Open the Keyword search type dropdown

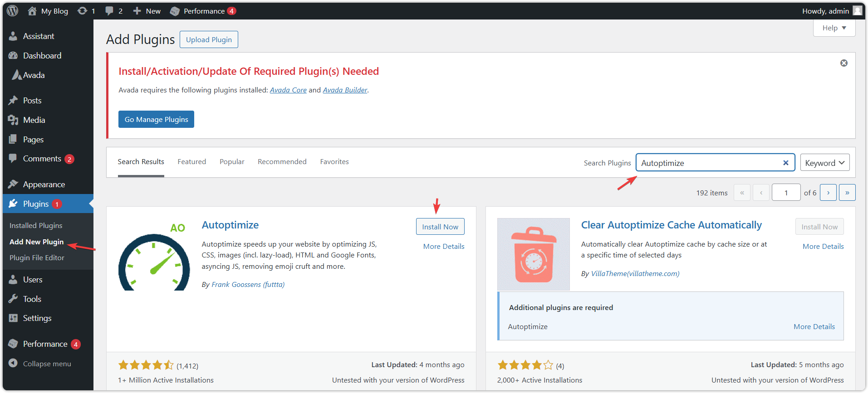tap(825, 163)
